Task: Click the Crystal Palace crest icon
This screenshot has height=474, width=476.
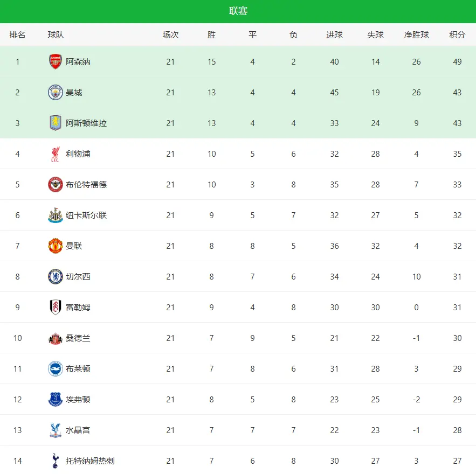Action: tap(56, 430)
